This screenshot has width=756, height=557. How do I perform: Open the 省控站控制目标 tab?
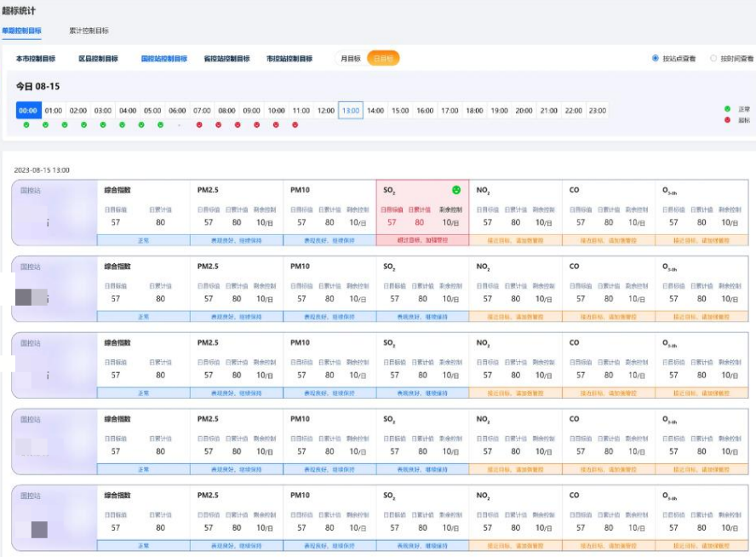tap(226, 59)
